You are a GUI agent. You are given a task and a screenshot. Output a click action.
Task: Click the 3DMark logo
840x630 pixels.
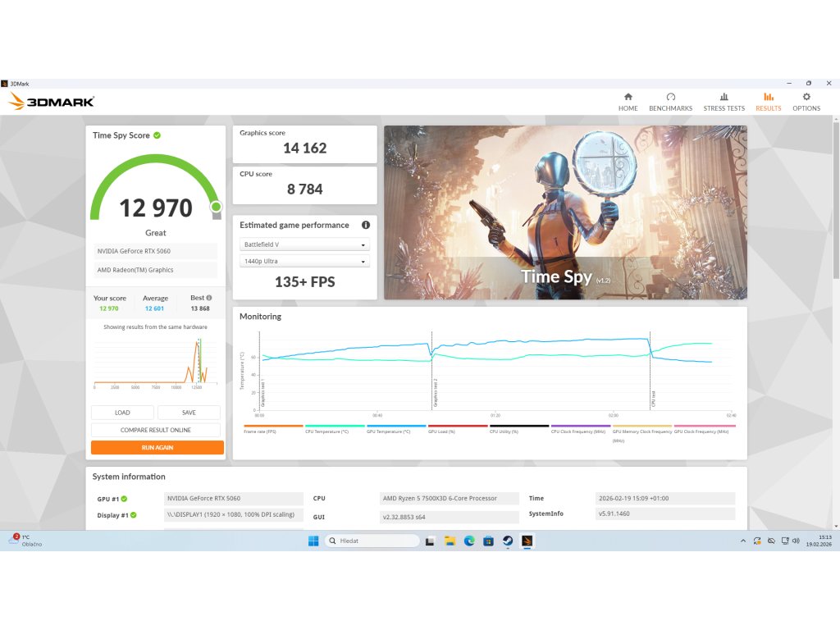pos(51,102)
